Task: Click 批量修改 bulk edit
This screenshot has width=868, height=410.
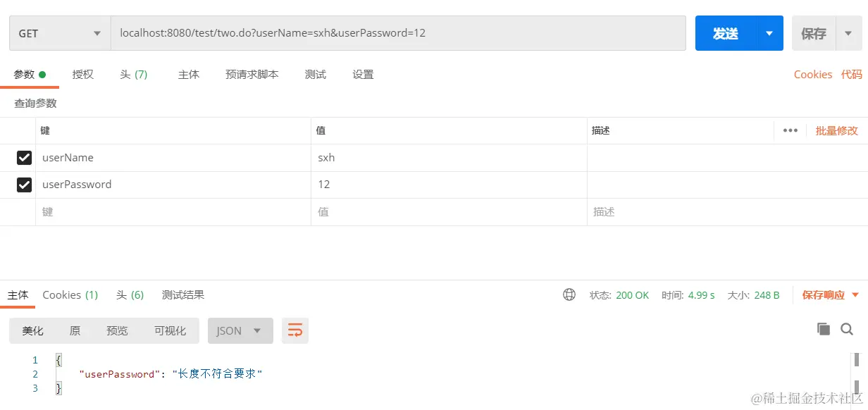Action: 837,130
